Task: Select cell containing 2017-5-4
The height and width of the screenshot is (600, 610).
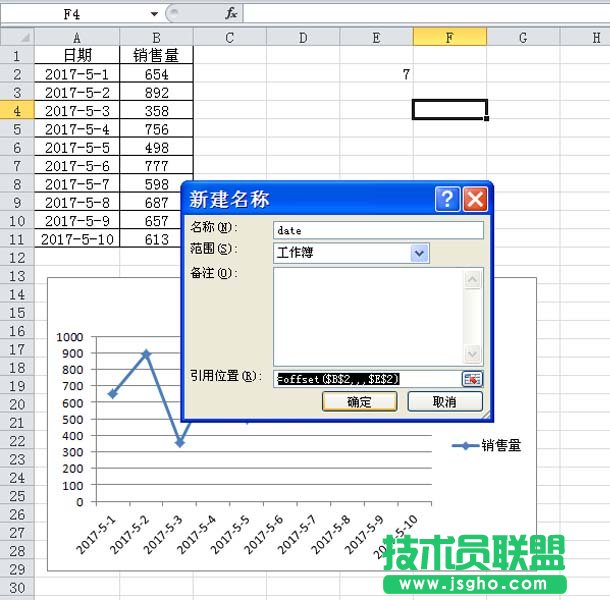Action: click(x=77, y=129)
